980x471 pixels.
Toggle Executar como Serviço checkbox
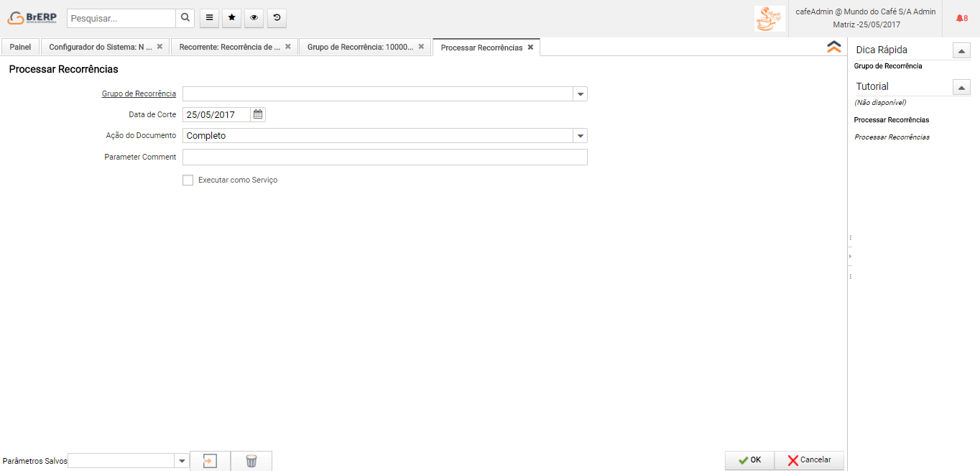(188, 180)
